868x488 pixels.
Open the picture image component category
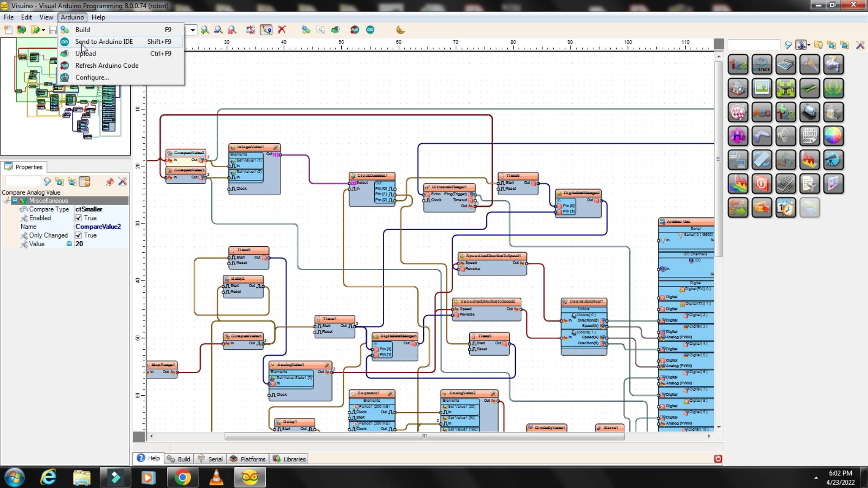pos(762,88)
